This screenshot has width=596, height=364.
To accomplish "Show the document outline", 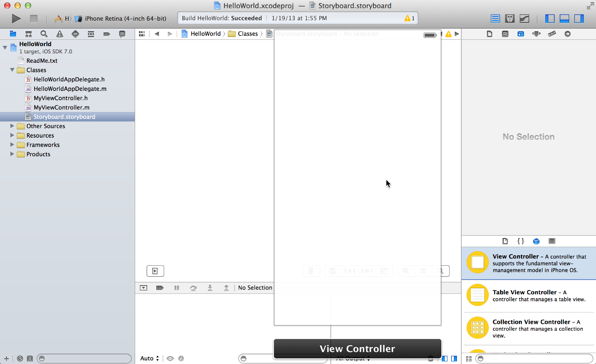I will (x=155, y=271).
